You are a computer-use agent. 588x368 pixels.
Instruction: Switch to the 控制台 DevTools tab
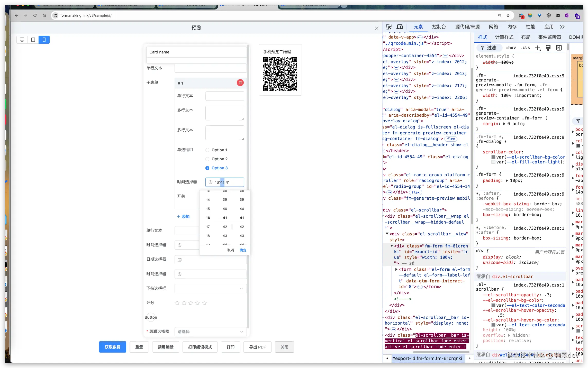(439, 27)
